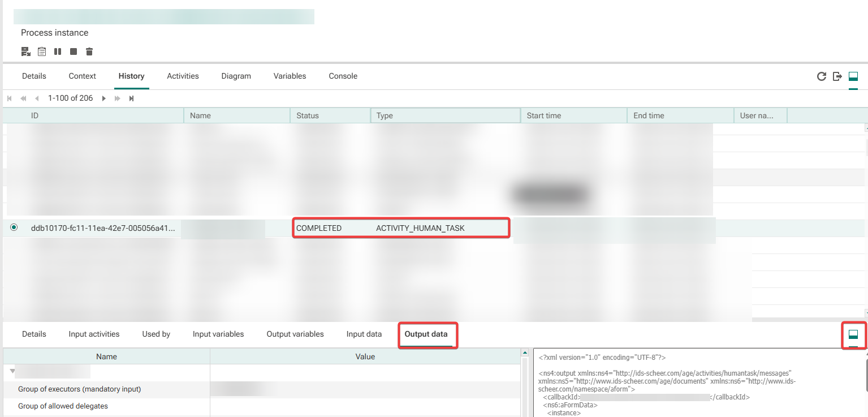Sort by the Start time column header

click(572, 115)
